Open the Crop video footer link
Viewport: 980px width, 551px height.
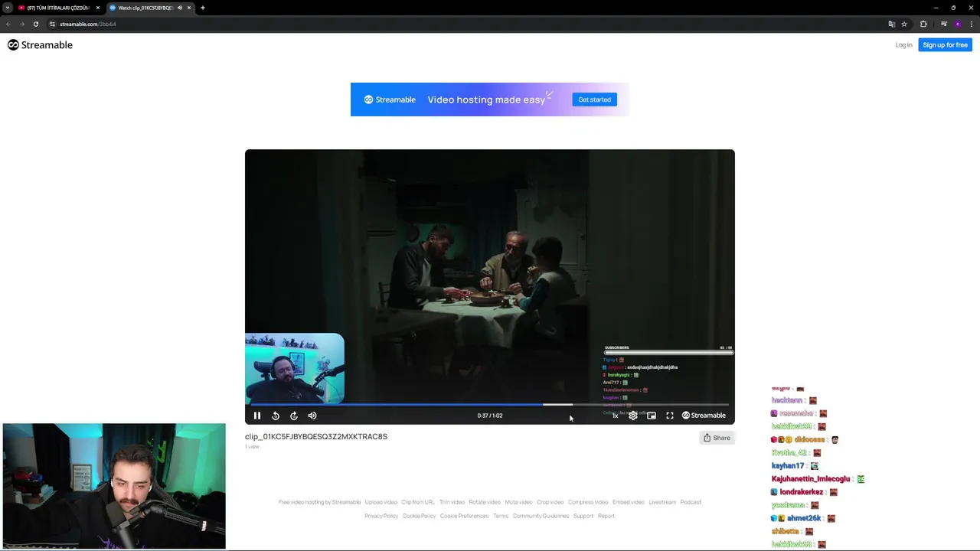point(550,502)
